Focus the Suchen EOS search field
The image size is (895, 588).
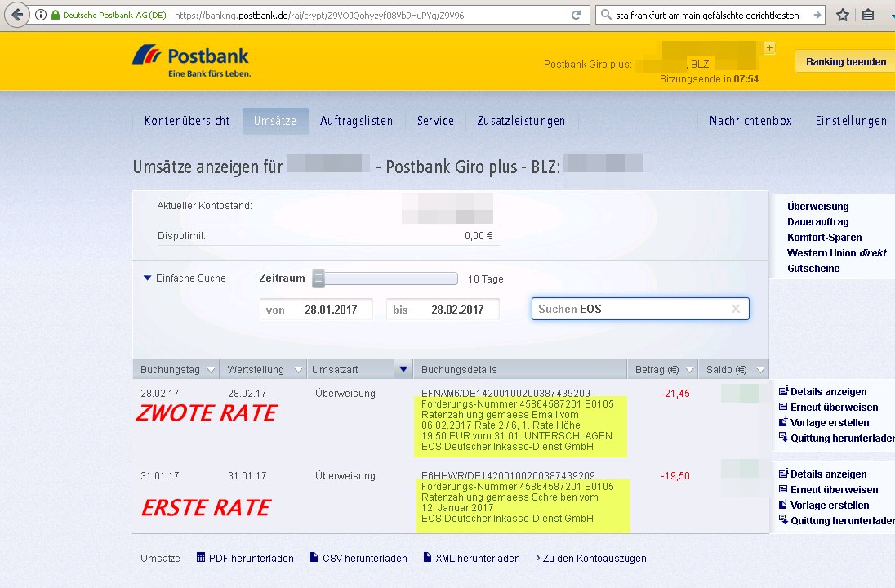[640, 309]
